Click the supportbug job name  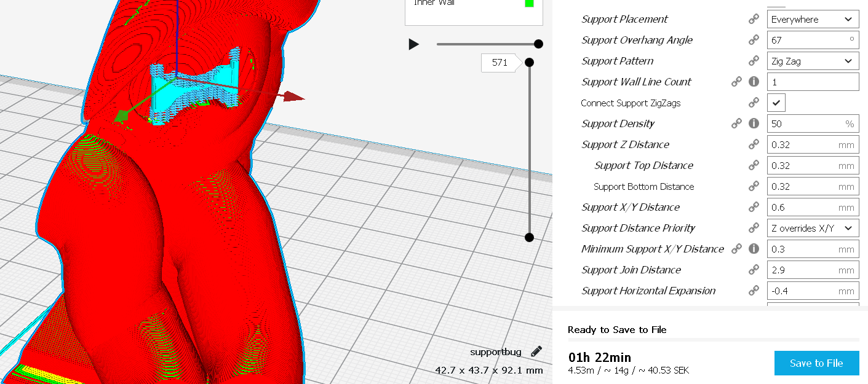pyautogui.click(x=495, y=352)
